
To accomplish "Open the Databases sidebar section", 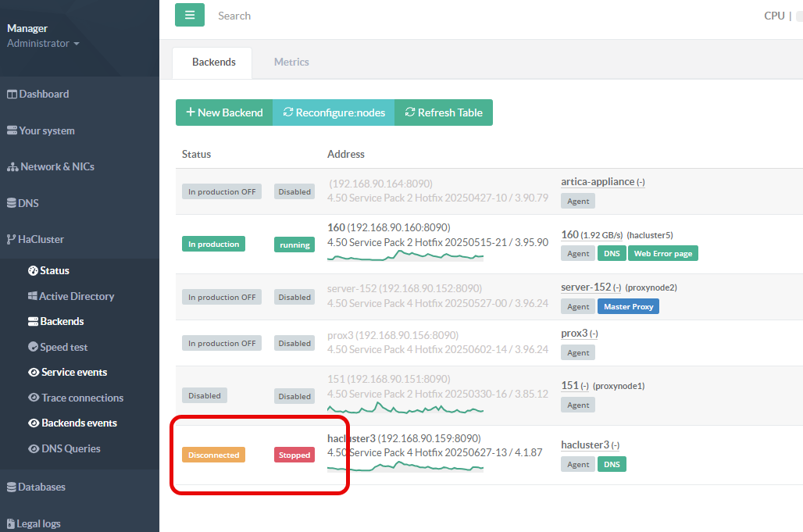I will (x=41, y=487).
